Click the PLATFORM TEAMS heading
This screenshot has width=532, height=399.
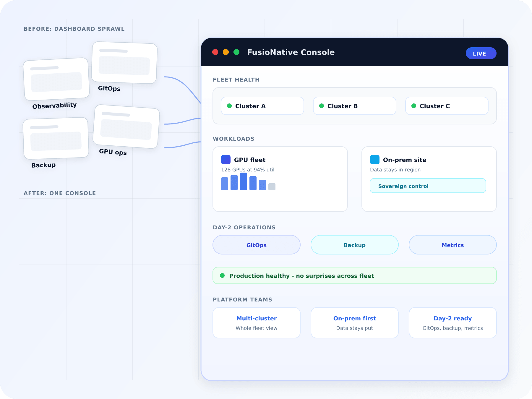242,300
